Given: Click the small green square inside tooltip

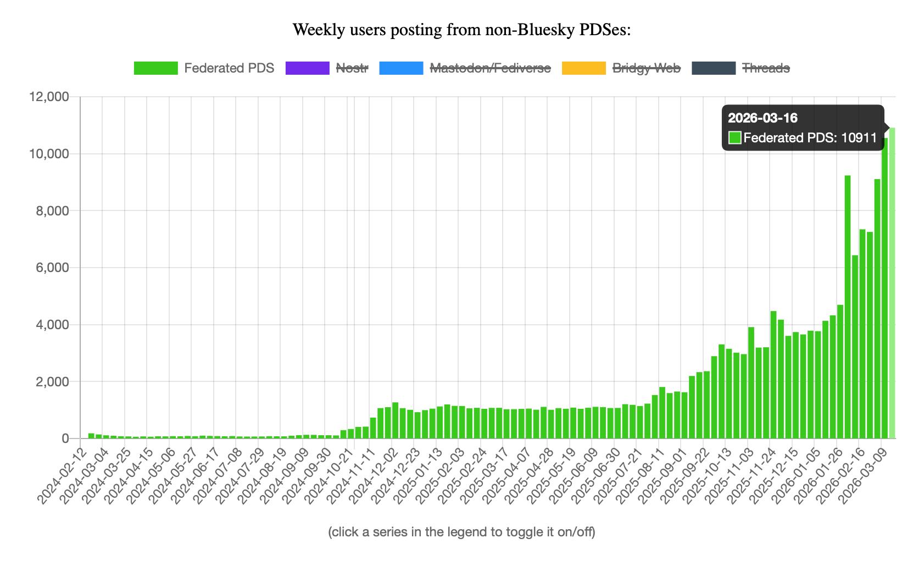Looking at the screenshot, I should click(x=734, y=138).
